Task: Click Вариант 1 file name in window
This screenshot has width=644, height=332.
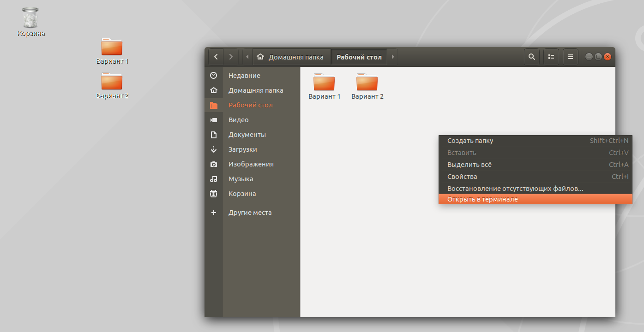Action: (x=325, y=96)
